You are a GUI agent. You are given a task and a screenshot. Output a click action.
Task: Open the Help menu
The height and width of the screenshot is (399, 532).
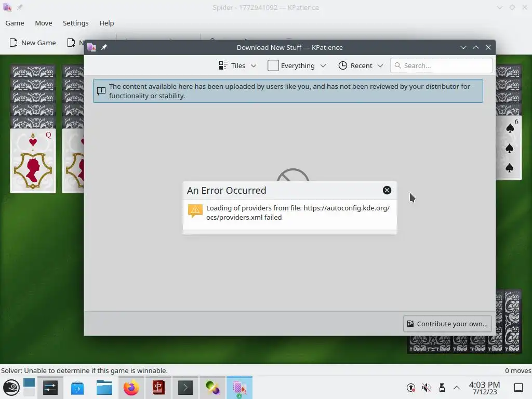(x=107, y=23)
